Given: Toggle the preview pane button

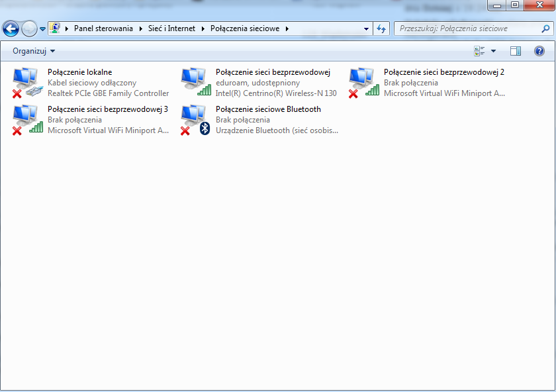Looking at the screenshot, I should [x=516, y=51].
